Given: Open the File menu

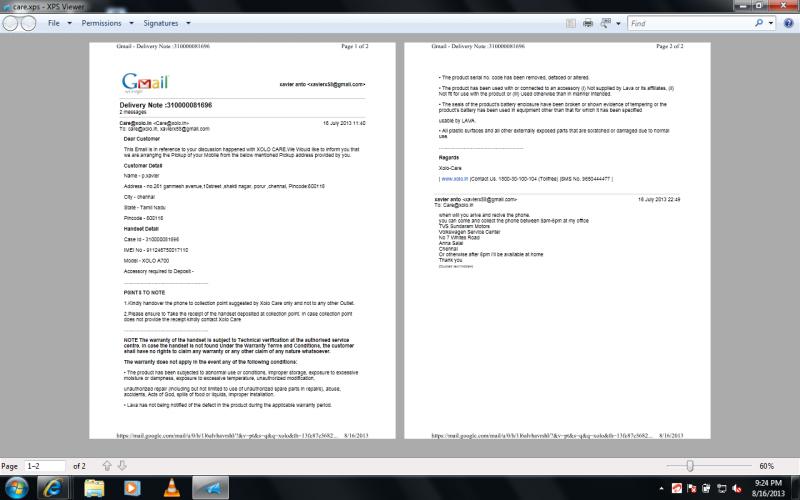Looking at the screenshot, I should 60,23.
